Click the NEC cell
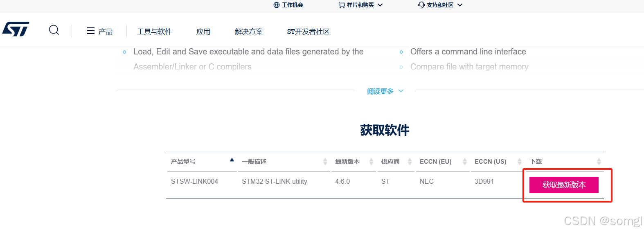Screen dimensions: 644x232 [x=426, y=181]
